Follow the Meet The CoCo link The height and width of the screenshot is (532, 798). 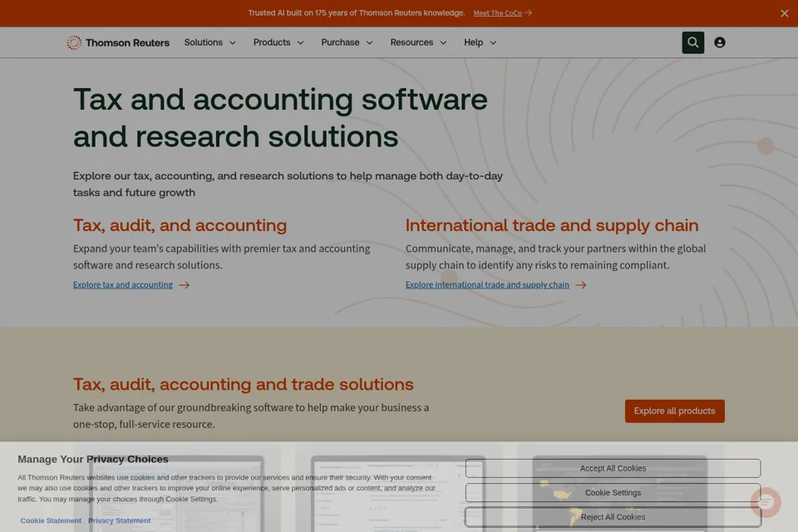coord(498,13)
